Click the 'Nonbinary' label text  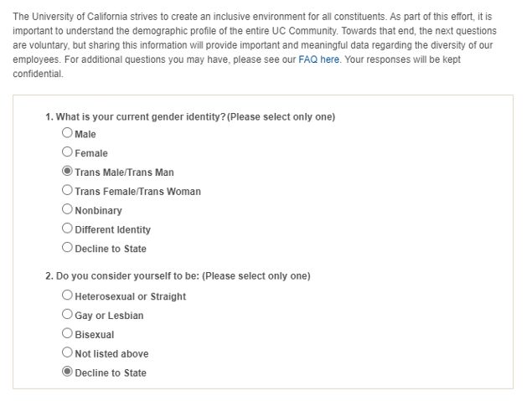[x=98, y=210]
